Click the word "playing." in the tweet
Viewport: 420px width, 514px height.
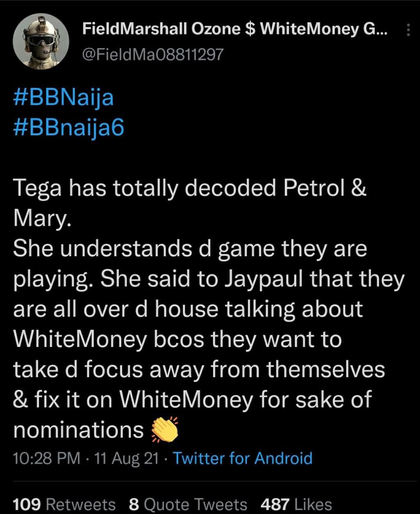coord(55,280)
